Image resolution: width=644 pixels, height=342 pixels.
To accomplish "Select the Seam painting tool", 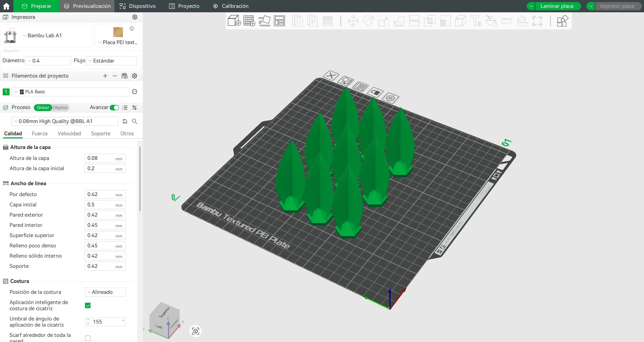I will (x=461, y=21).
